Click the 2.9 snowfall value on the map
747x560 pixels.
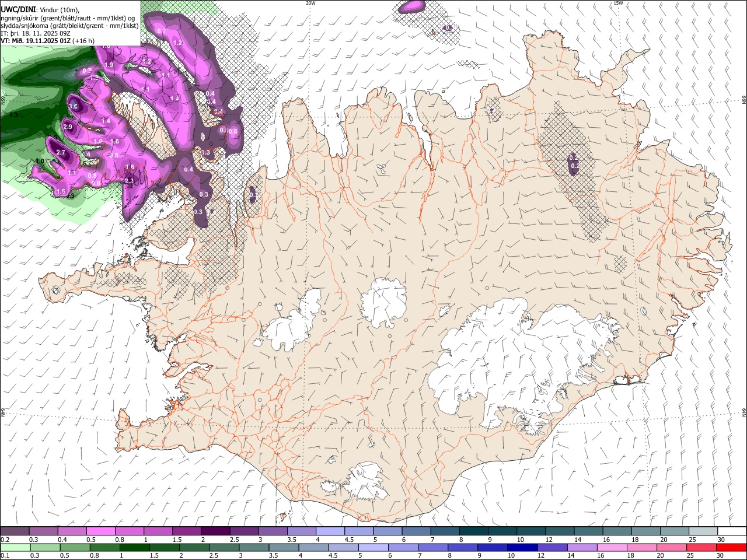tap(67, 127)
